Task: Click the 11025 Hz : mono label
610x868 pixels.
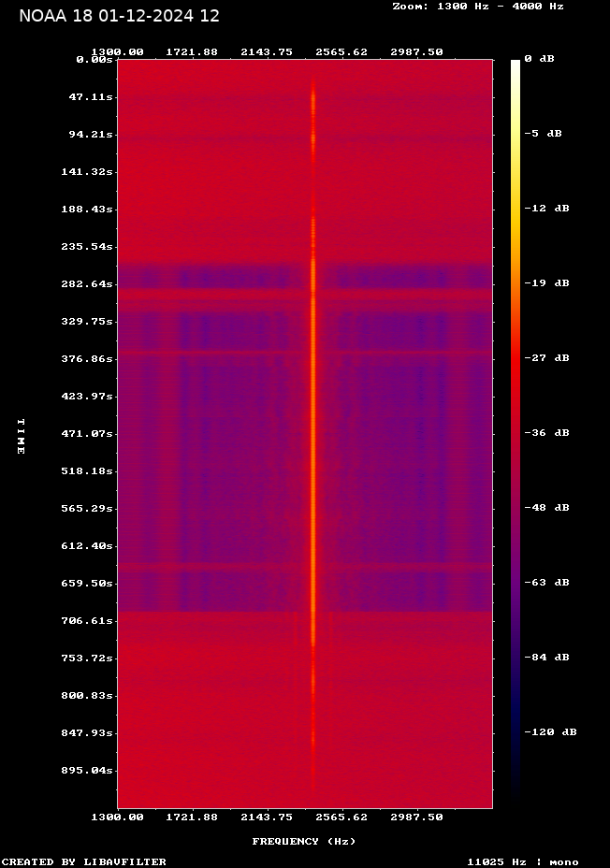Action: [523, 861]
